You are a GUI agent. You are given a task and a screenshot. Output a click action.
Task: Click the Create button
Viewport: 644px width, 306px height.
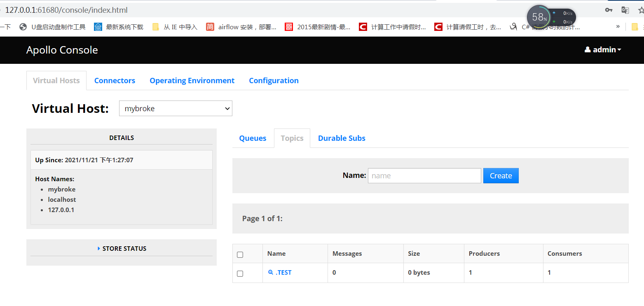click(501, 175)
